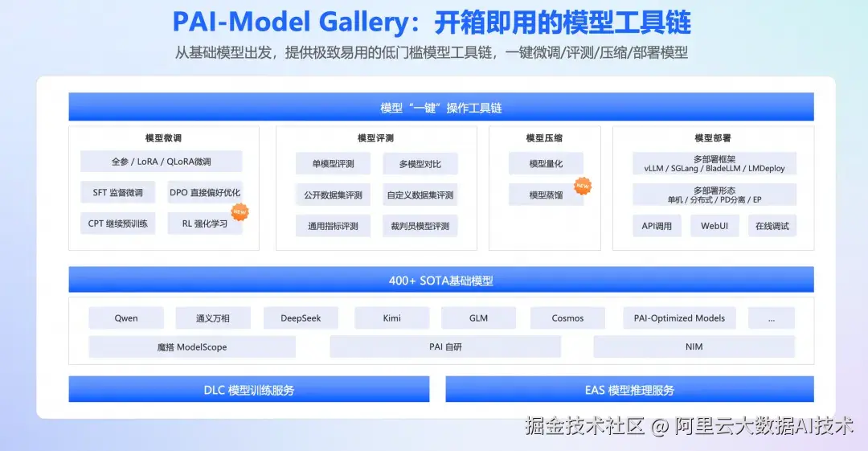Click the 模型评测 section heading

tap(375, 138)
